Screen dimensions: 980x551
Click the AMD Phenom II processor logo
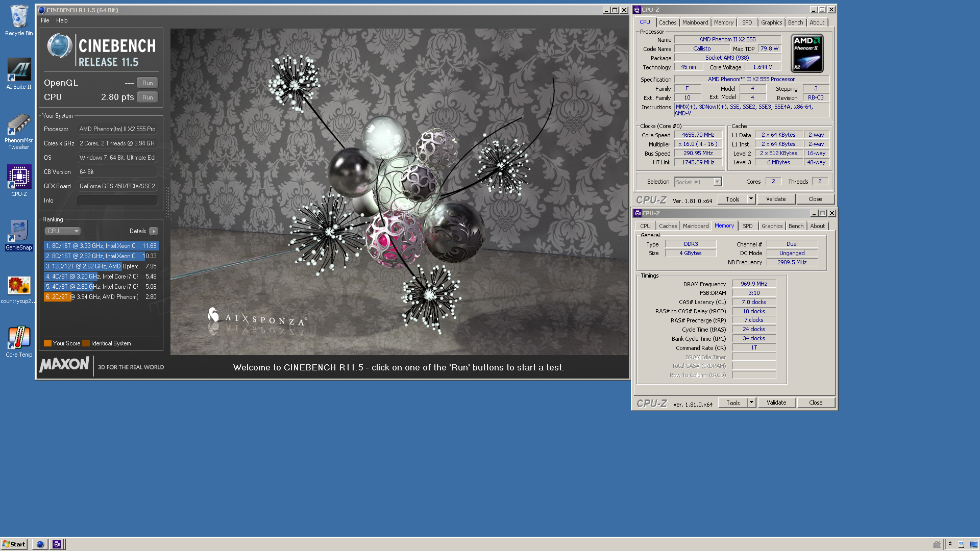(x=807, y=53)
